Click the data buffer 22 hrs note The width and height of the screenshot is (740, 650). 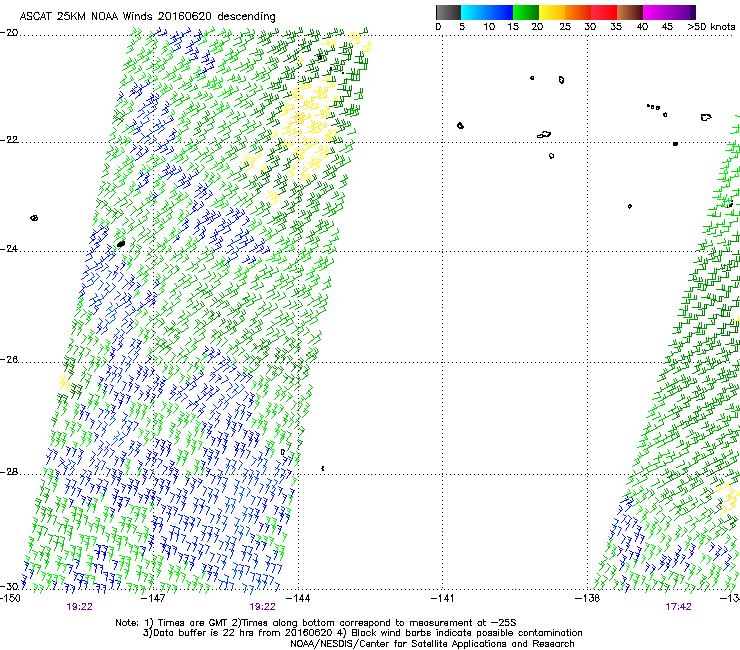tap(362, 633)
